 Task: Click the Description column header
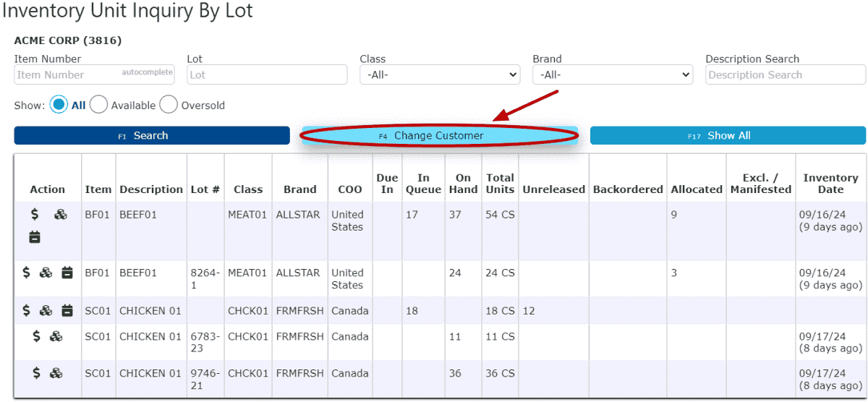[x=151, y=189]
